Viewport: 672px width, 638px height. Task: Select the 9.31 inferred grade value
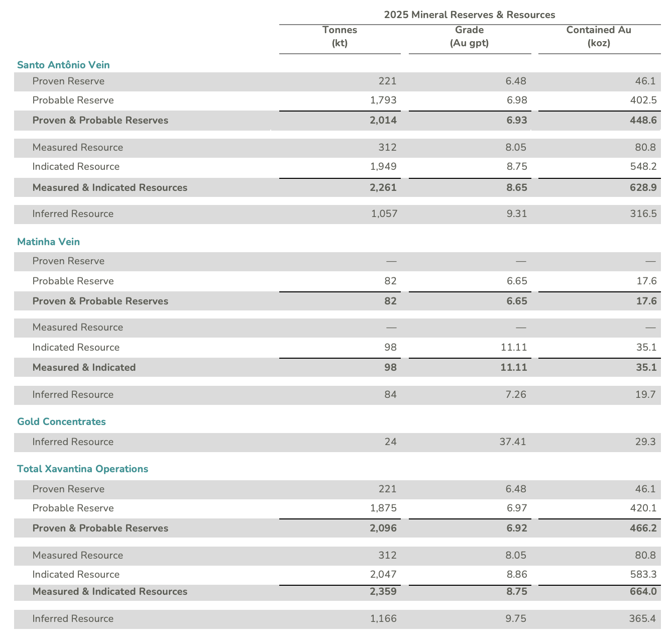pos(517,214)
